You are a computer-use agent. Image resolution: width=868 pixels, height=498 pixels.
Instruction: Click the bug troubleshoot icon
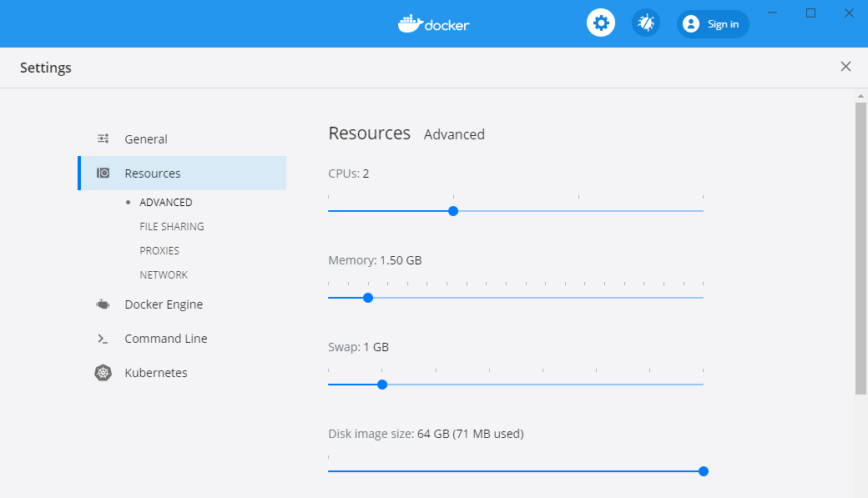[x=645, y=23]
